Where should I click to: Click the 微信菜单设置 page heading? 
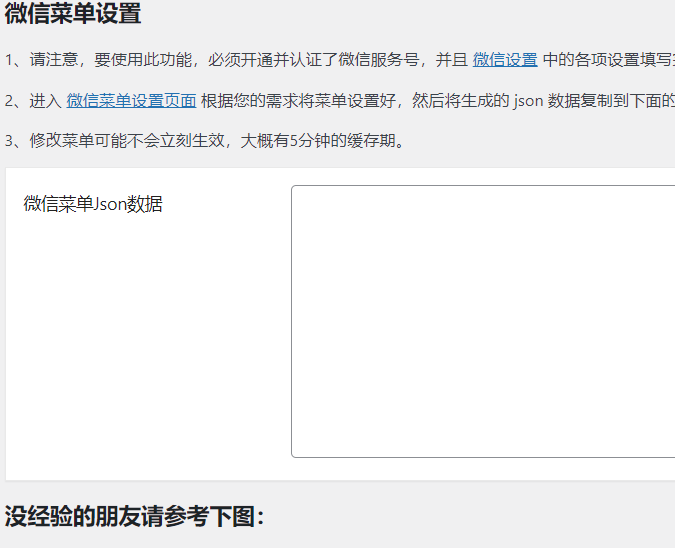(73, 13)
